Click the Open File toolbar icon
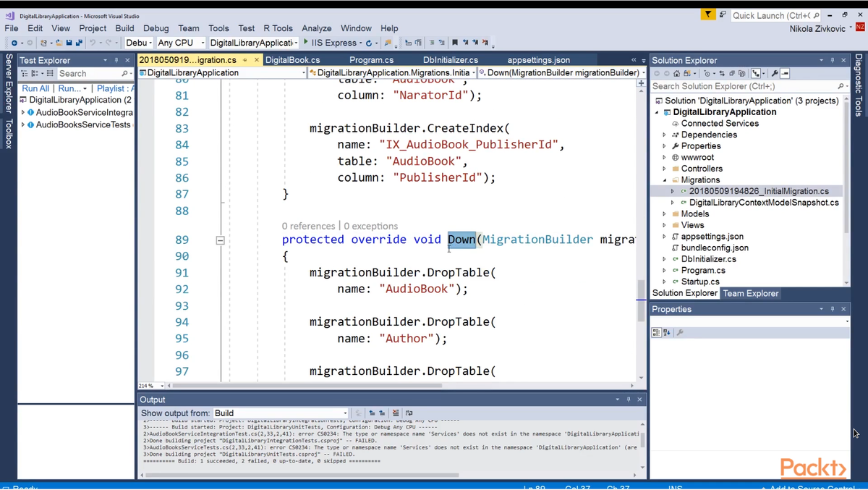Image resolution: width=868 pixels, height=490 pixels. coord(59,43)
